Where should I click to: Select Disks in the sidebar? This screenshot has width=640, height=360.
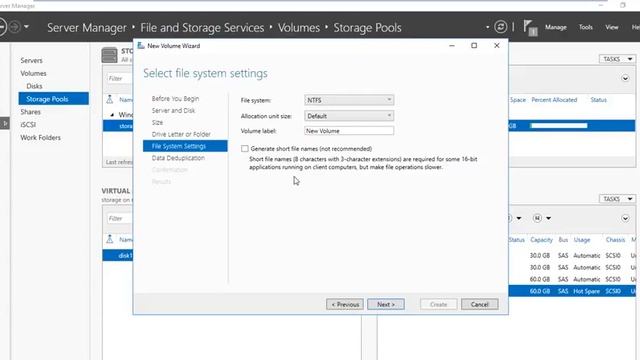[x=34, y=86]
